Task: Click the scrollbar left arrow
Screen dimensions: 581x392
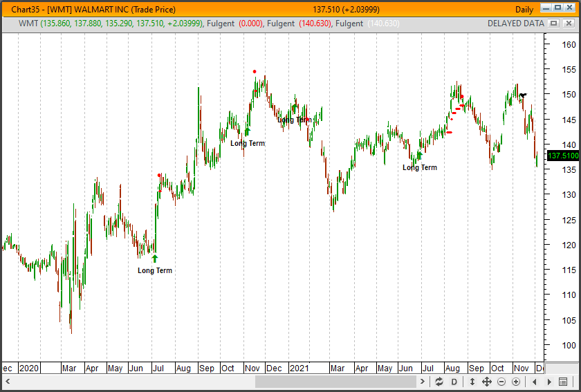Action: click(8, 381)
